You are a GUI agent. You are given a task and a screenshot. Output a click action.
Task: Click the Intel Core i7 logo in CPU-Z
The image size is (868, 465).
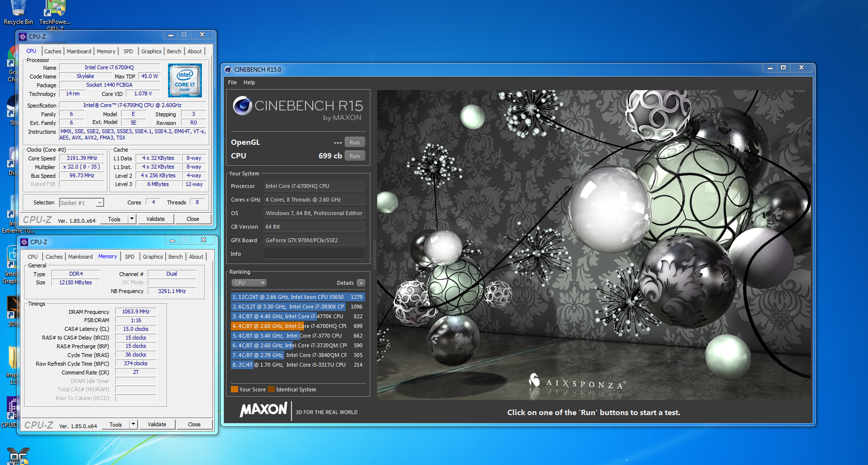point(185,80)
